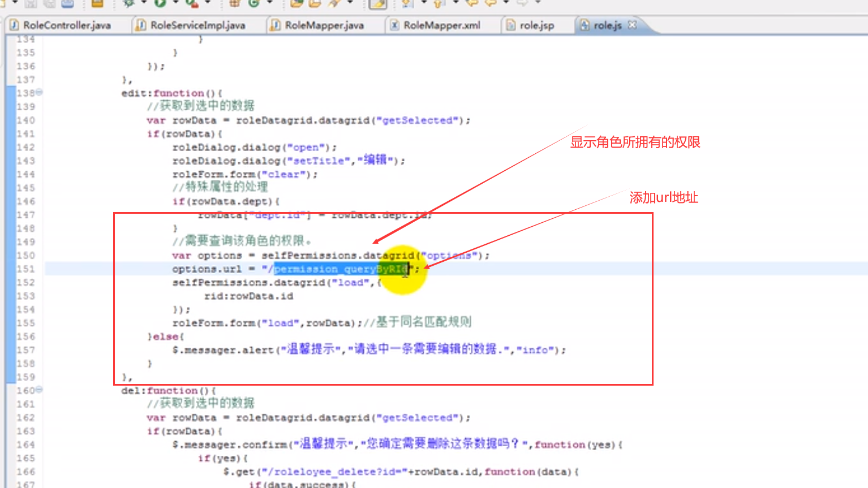The image size is (868, 488).
Task: Click line number 160 in the gutter
Action: click(x=25, y=390)
